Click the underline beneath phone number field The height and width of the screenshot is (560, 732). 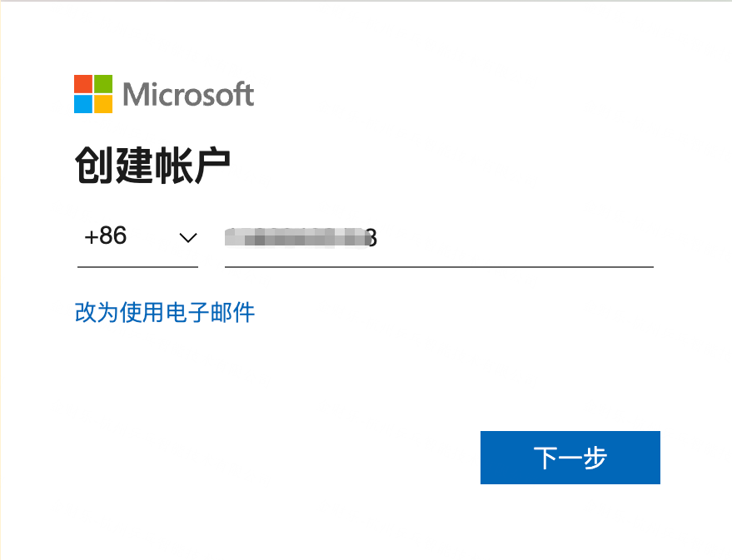pyautogui.click(x=439, y=267)
